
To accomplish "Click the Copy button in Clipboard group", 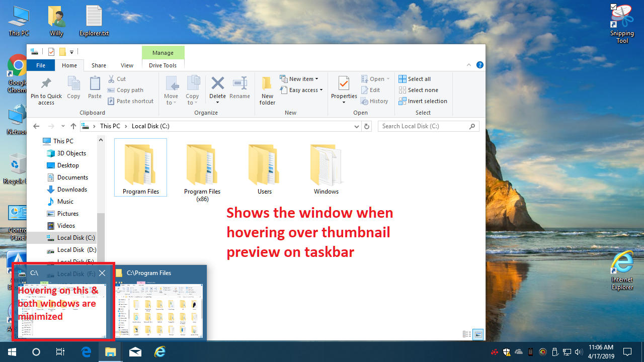I will [x=73, y=88].
